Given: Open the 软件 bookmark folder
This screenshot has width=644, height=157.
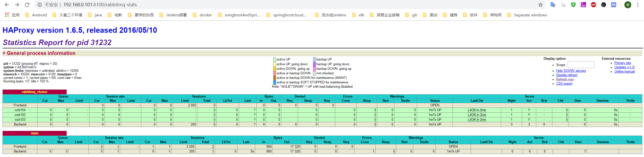Looking at the screenshot, I should point(470,15).
